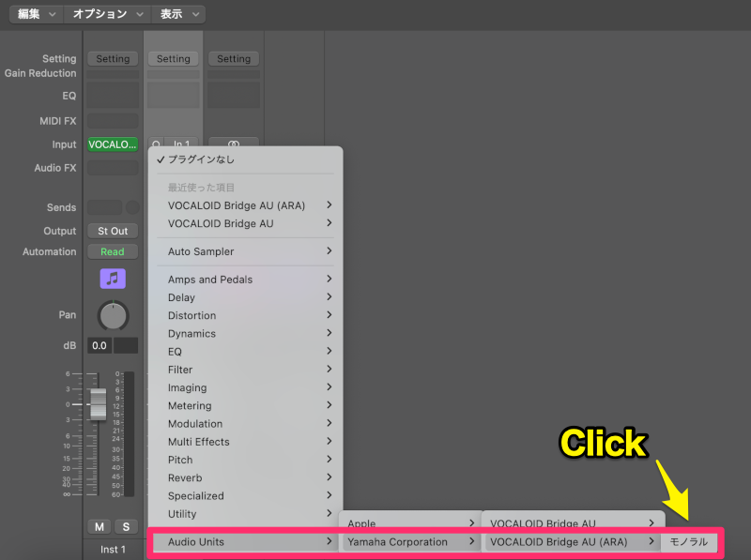Open the Reverb submenu
This screenshot has width=751, height=560.
245,478
